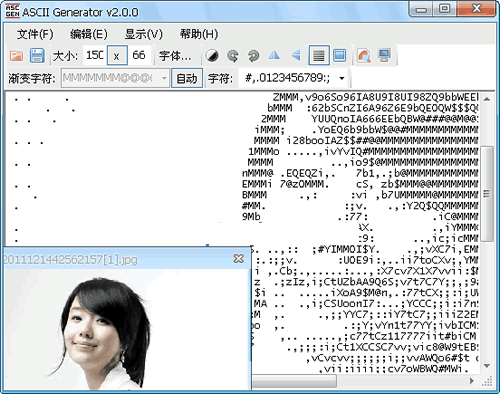Flip image horizontally icon
The height and width of the screenshot is (394, 500).
tap(274, 55)
